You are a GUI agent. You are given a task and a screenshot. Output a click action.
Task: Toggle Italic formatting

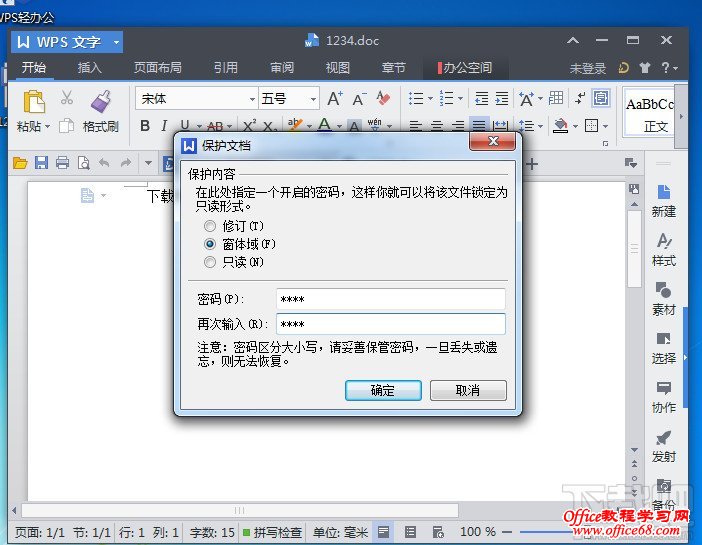(164, 126)
